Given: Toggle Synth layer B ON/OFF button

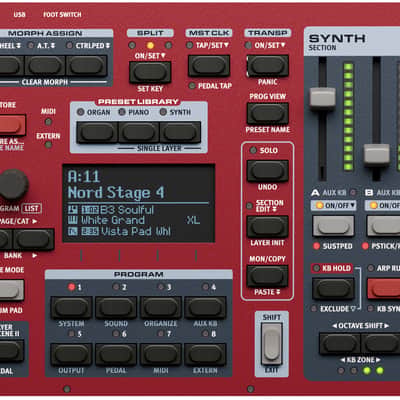Looking at the screenshot, I should tap(383, 226).
